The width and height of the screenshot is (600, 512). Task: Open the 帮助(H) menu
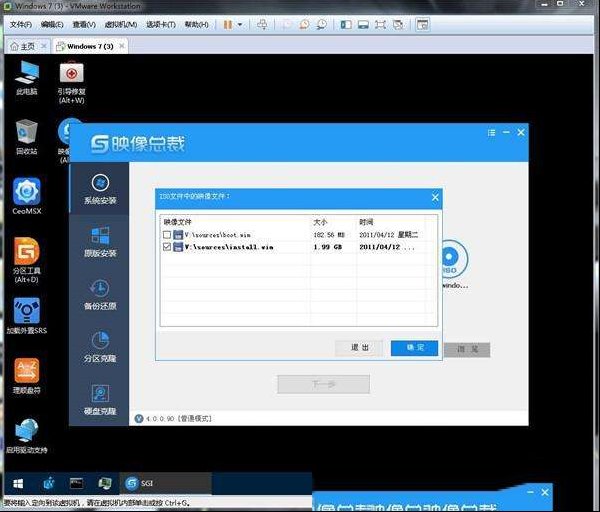[x=197, y=25]
